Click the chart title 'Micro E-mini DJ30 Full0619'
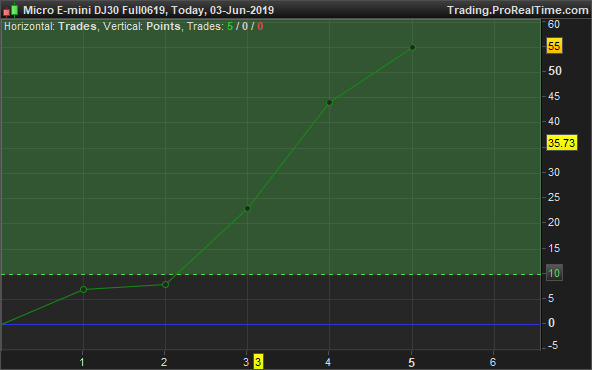592x370 pixels. tap(94, 10)
